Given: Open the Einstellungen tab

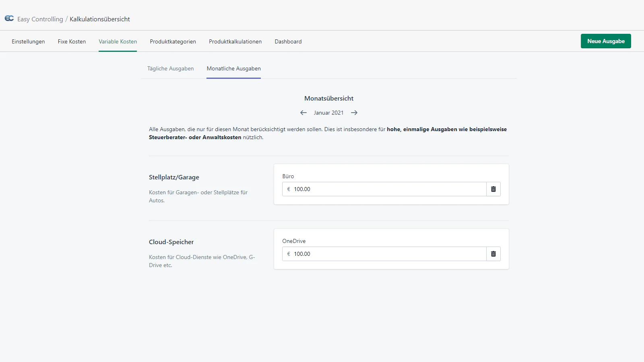Looking at the screenshot, I should coord(28,41).
